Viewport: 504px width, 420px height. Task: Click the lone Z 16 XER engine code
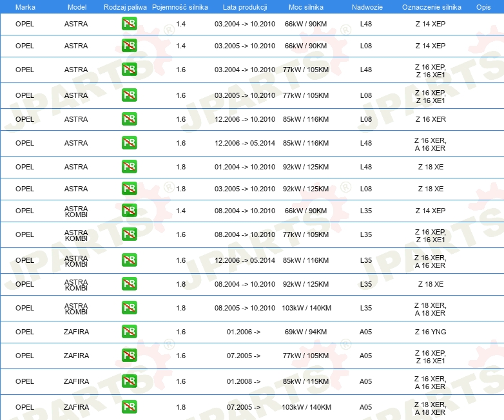[x=431, y=119]
